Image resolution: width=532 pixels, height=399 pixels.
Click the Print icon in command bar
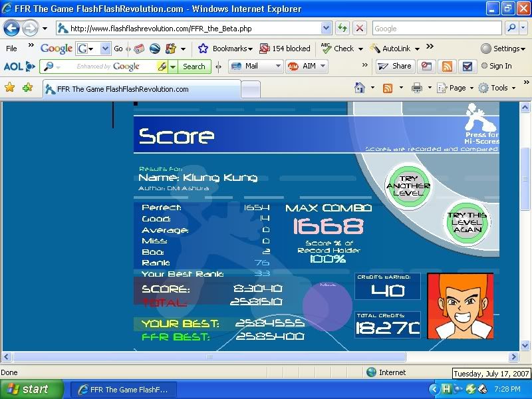tap(417, 88)
